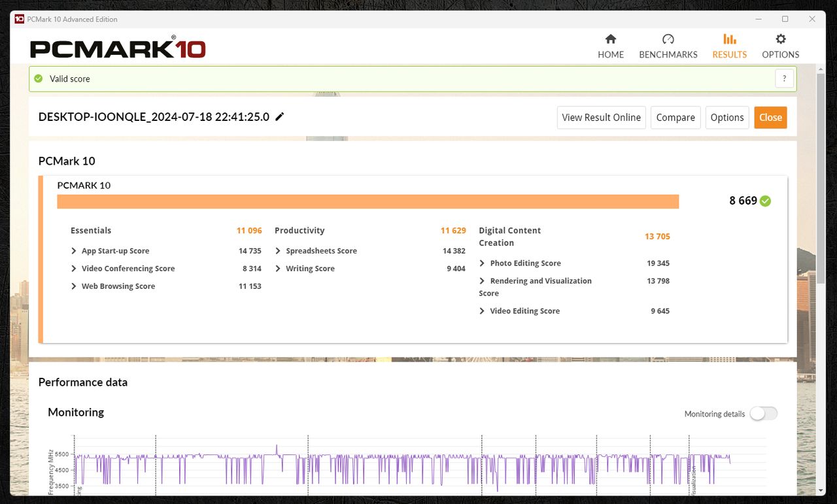Click the value 14 382
837x504 pixels.
point(454,251)
